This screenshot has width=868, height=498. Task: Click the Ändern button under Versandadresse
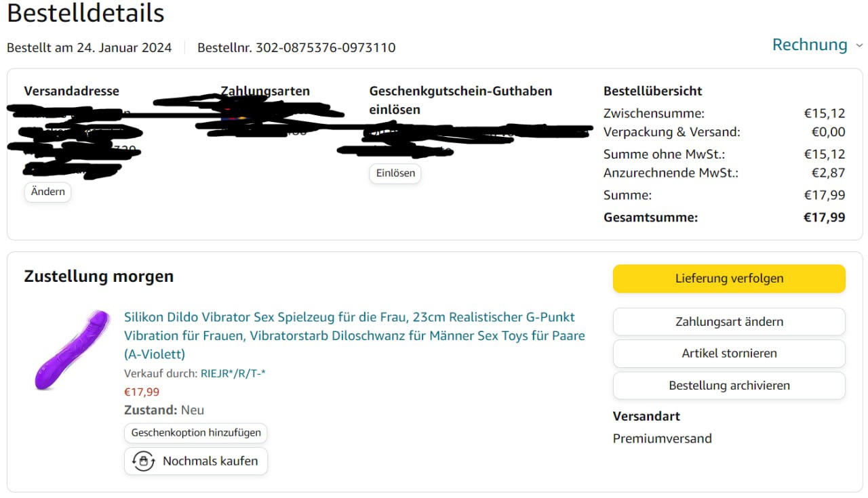click(48, 192)
